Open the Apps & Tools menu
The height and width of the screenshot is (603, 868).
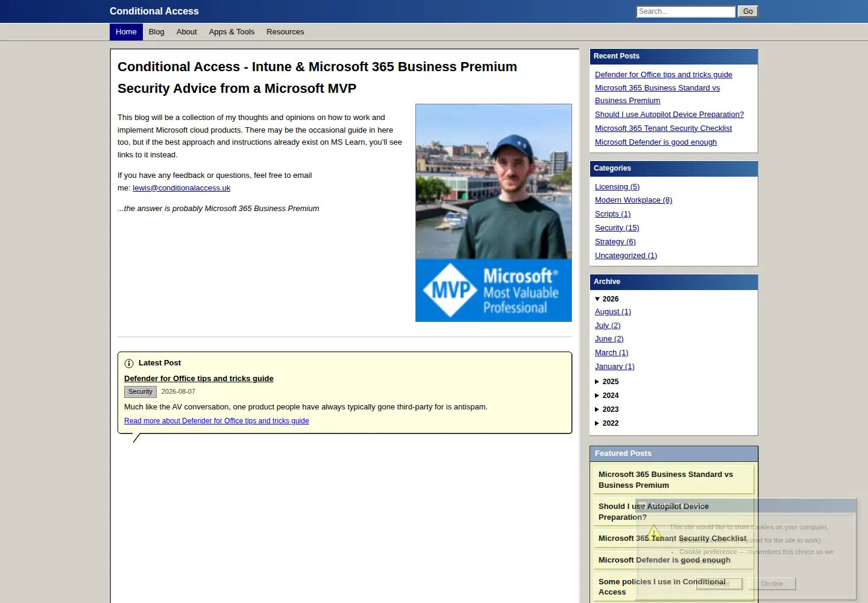(x=231, y=32)
